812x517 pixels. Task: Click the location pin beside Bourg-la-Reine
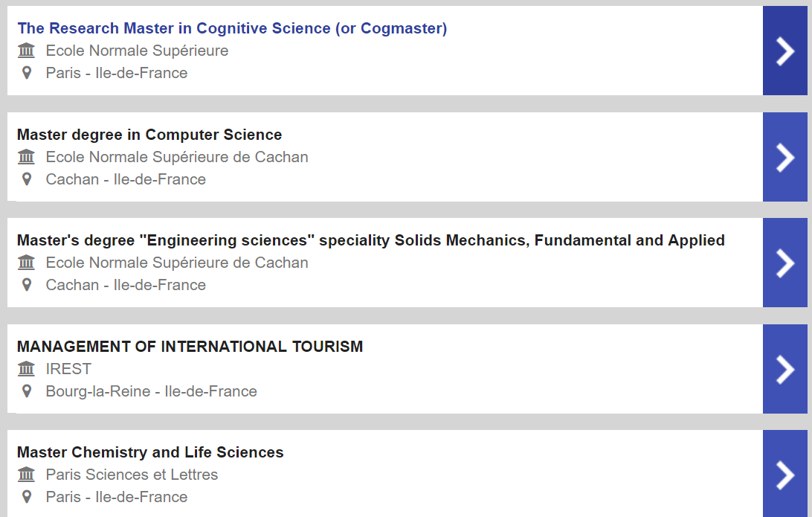point(27,391)
